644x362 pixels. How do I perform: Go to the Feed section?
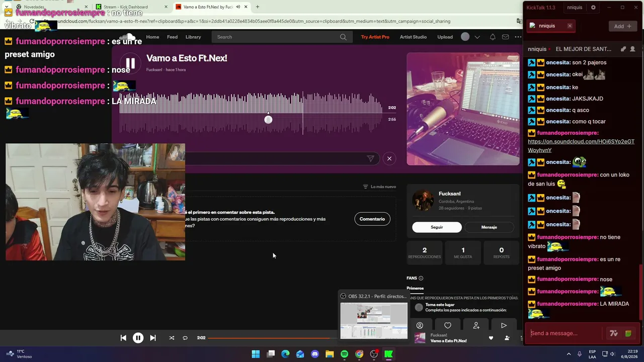coord(172,37)
